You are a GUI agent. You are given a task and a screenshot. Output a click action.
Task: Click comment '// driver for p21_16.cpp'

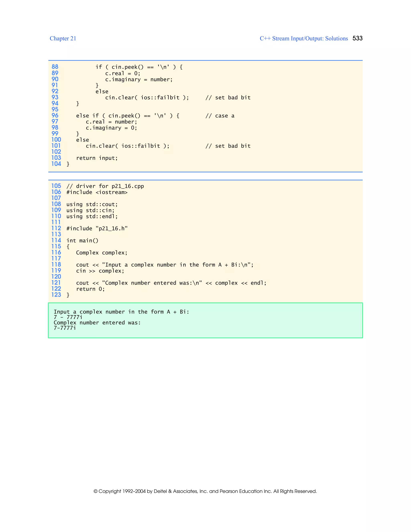click(105, 186)
